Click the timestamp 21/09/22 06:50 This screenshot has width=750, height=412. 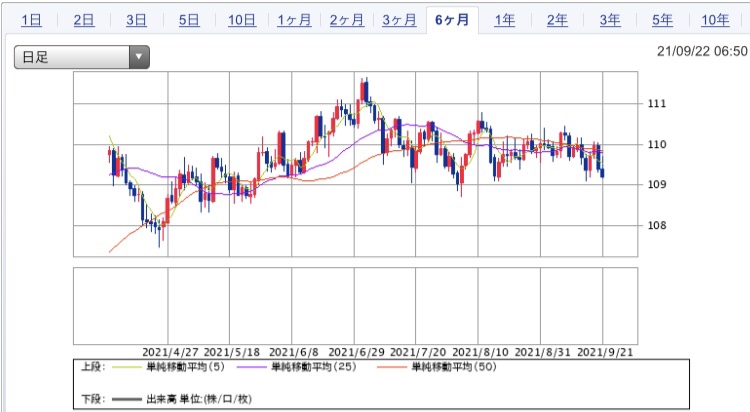[702, 51]
